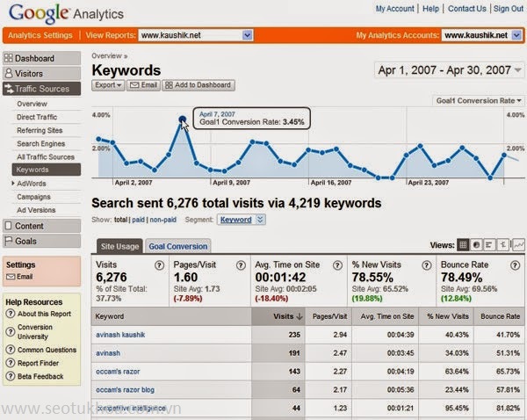Open the date range selector
The height and width of the screenshot is (420, 527).
(448, 69)
